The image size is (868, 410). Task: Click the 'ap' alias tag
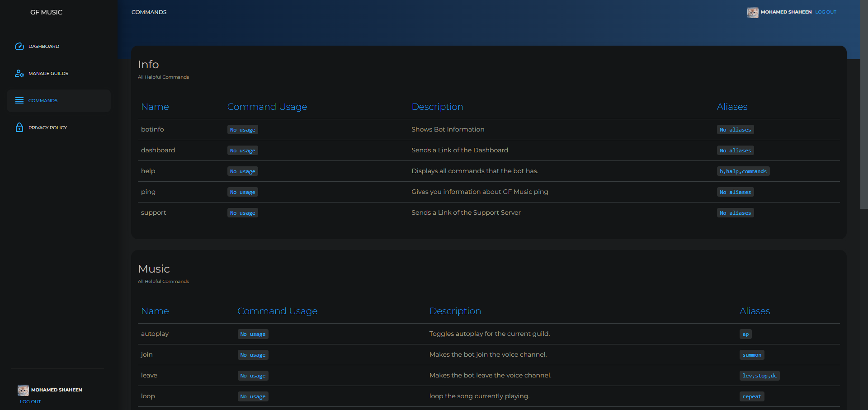[745, 334]
